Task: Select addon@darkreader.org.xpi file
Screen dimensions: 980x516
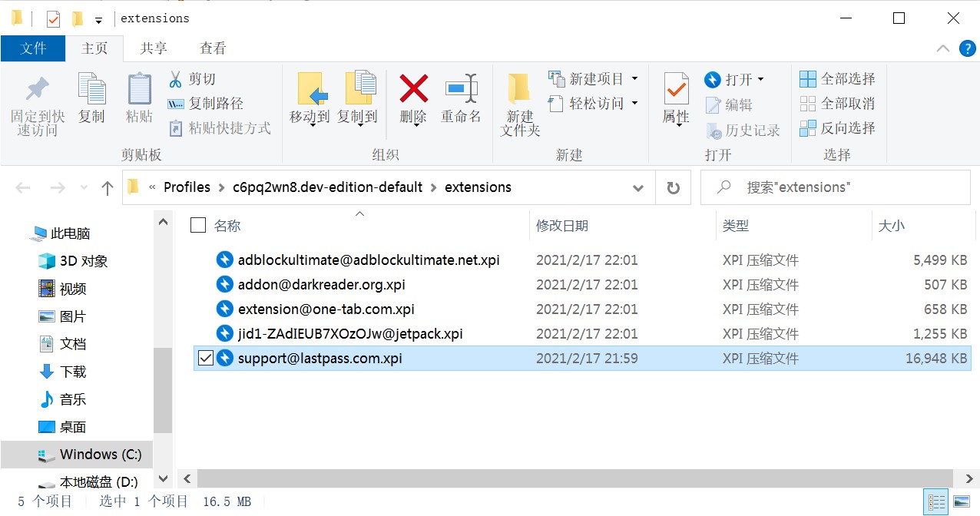Action: [x=321, y=284]
